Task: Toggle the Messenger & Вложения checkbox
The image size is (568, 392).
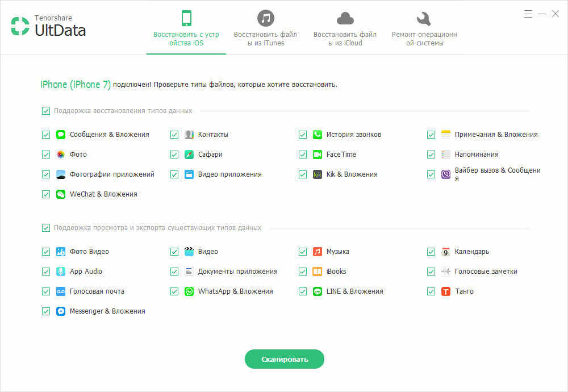Action: tap(45, 311)
